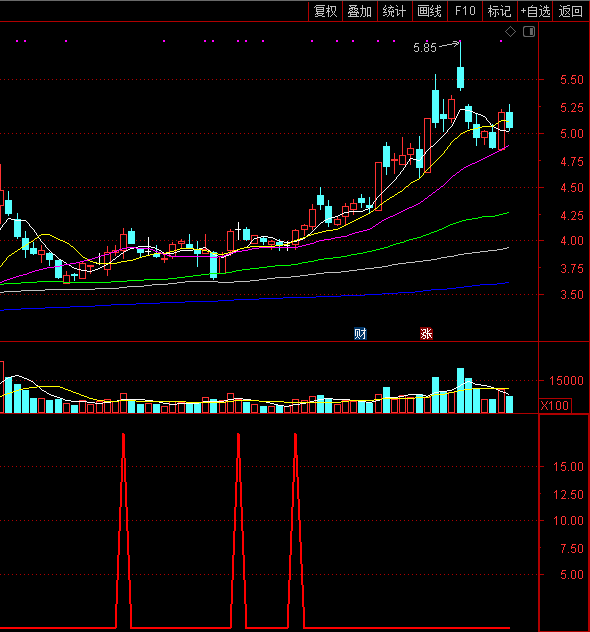Click the 3.50 price axis label
Screen dimensions: 590x632
pyautogui.click(x=572, y=295)
